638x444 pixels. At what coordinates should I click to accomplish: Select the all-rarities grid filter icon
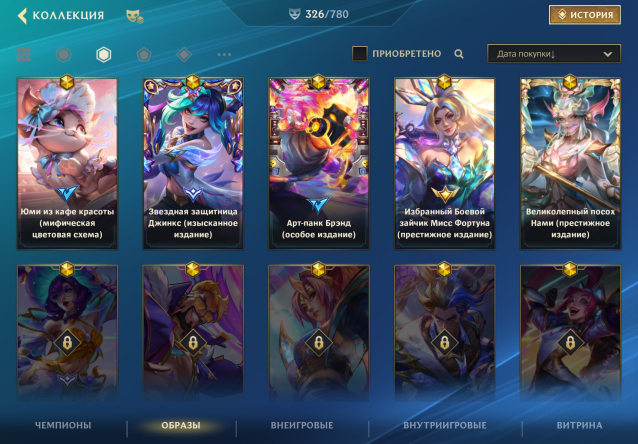[24, 54]
